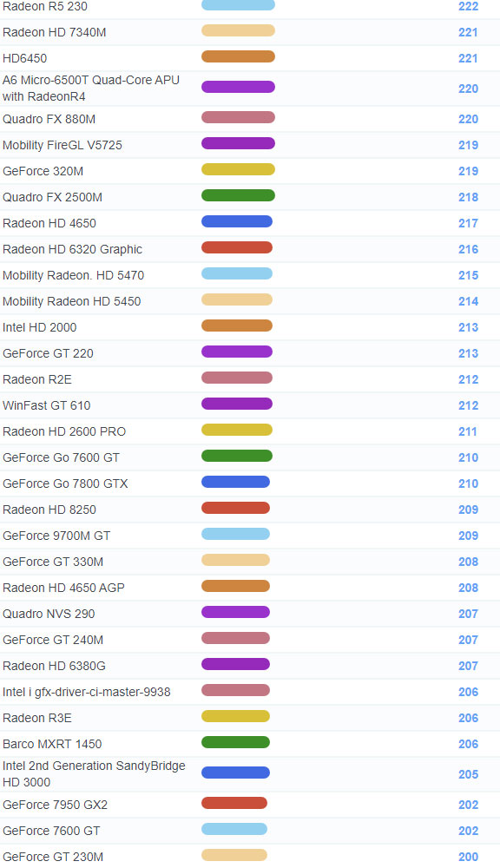Click WinFast GT 610 name
The image size is (500, 868).
click(x=47, y=405)
